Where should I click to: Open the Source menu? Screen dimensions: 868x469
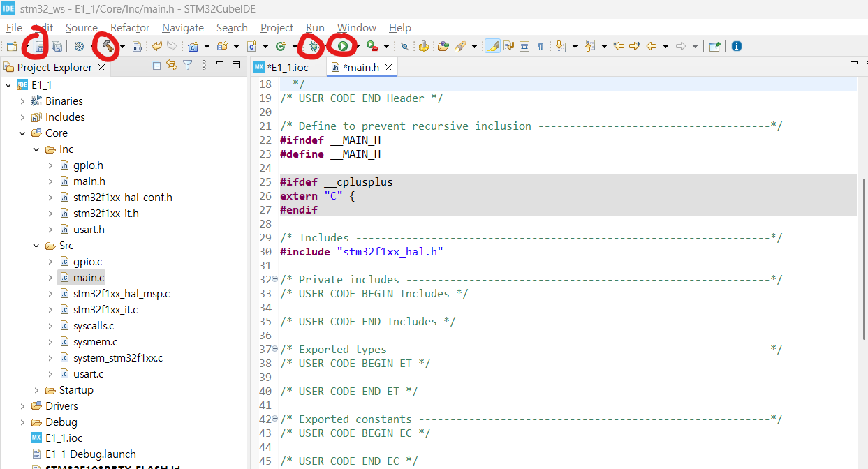click(x=82, y=27)
